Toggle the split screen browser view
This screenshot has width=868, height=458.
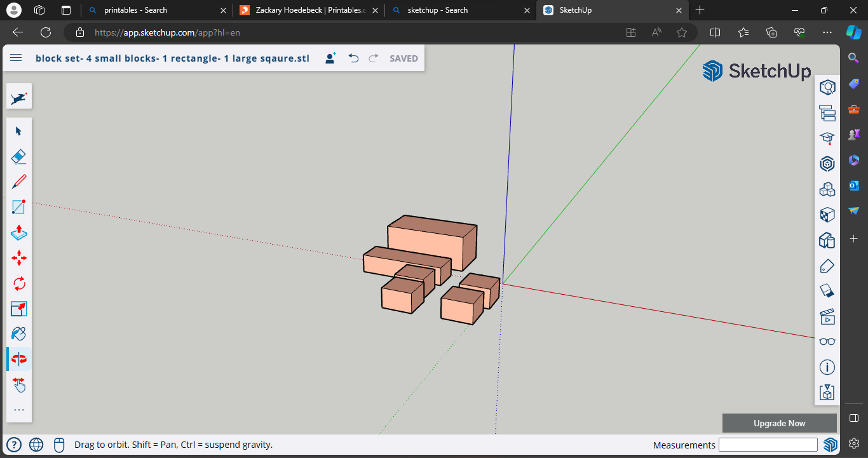(x=715, y=32)
